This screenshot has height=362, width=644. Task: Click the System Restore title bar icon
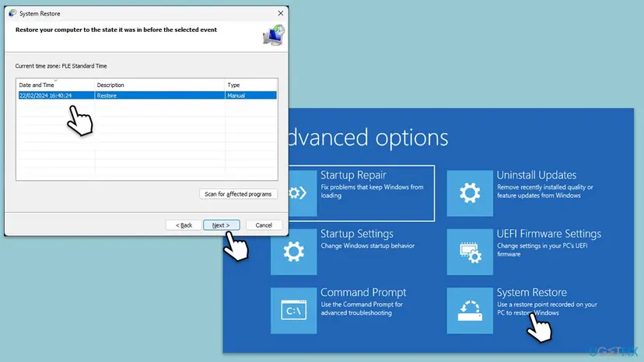(12, 13)
